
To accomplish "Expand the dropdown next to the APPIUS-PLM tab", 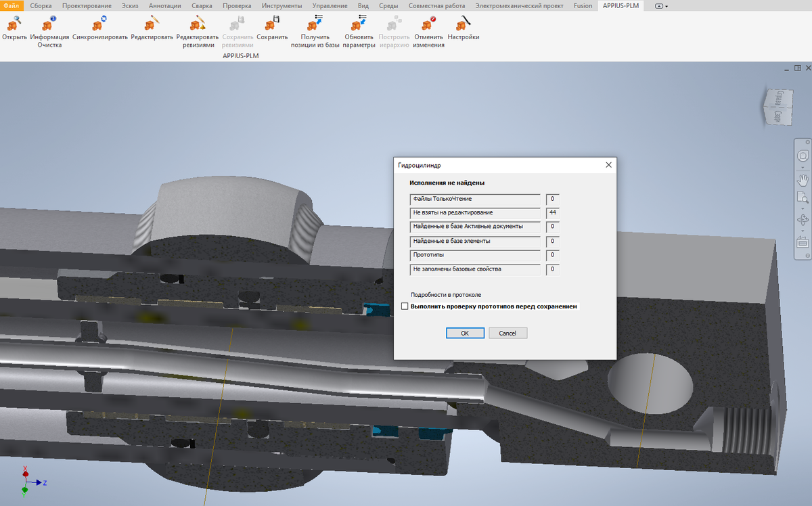I will pyautogui.click(x=661, y=5).
